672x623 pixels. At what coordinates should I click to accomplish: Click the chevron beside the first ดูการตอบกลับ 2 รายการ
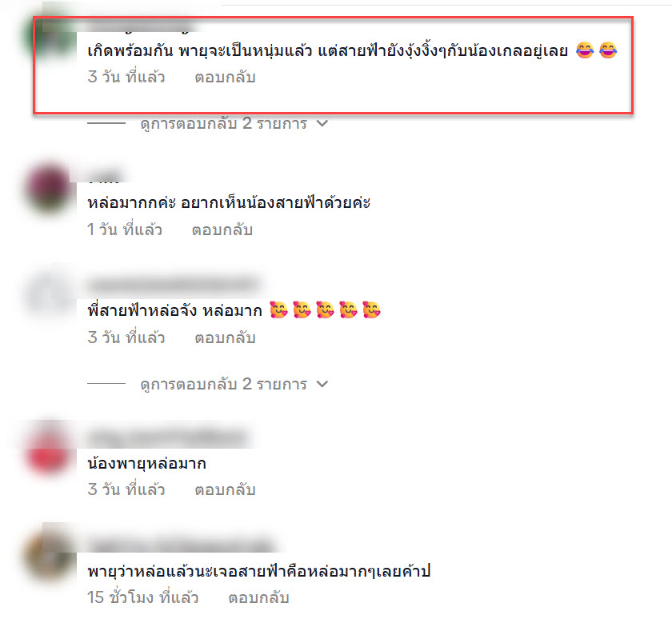(x=322, y=123)
